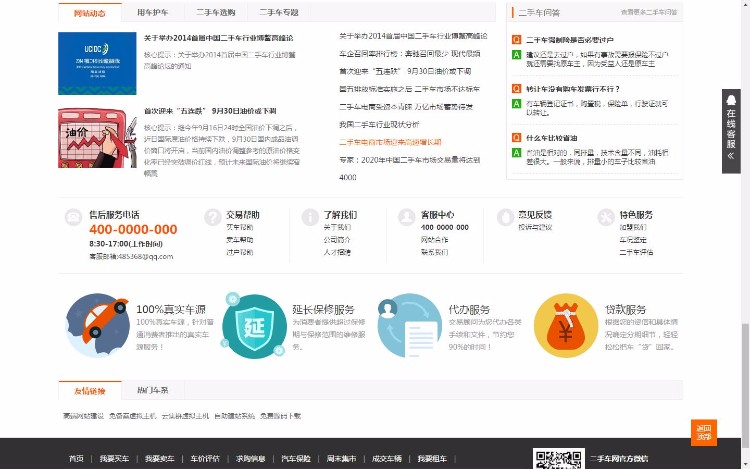Click the Q icon beside 什么车比较省油
Screen dimensions: 750x469
point(516,138)
